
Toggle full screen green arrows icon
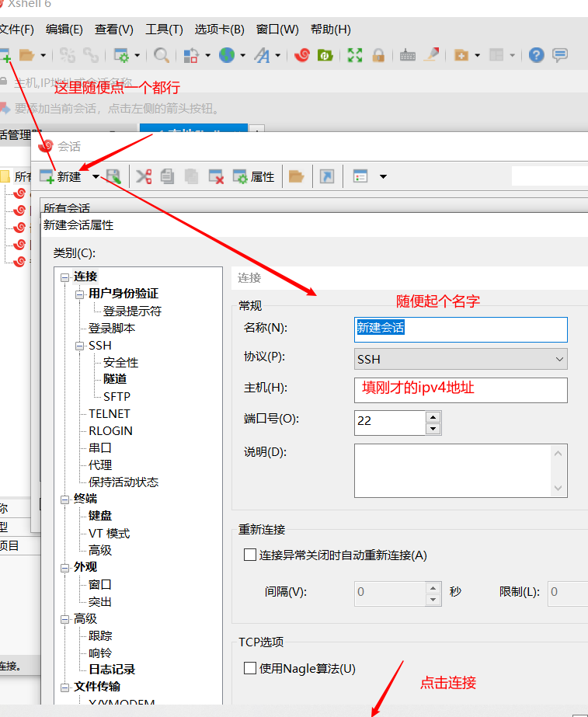[355, 55]
